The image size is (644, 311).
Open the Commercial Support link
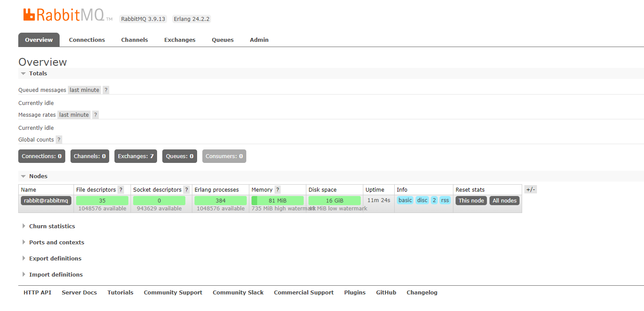tap(304, 293)
